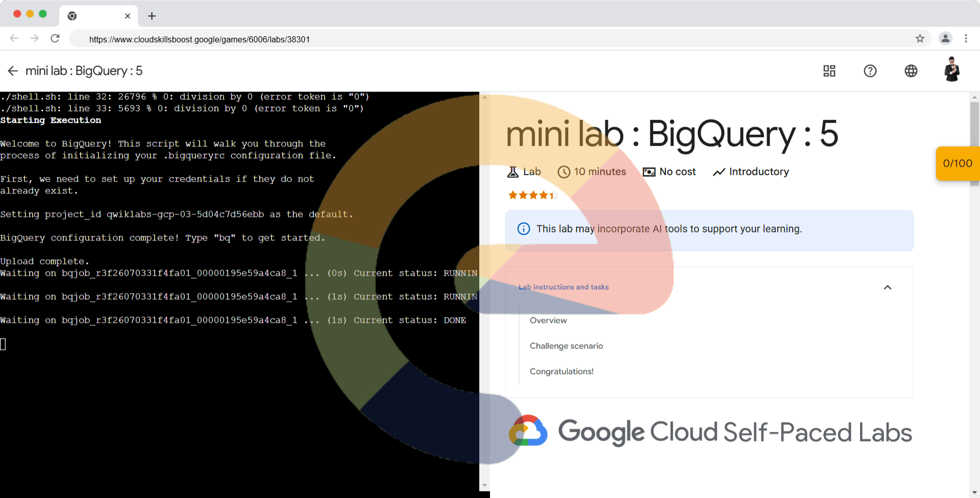This screenshot has width=980, height=498.
Task: Go to the Congratulations! section
Action: 561,371
